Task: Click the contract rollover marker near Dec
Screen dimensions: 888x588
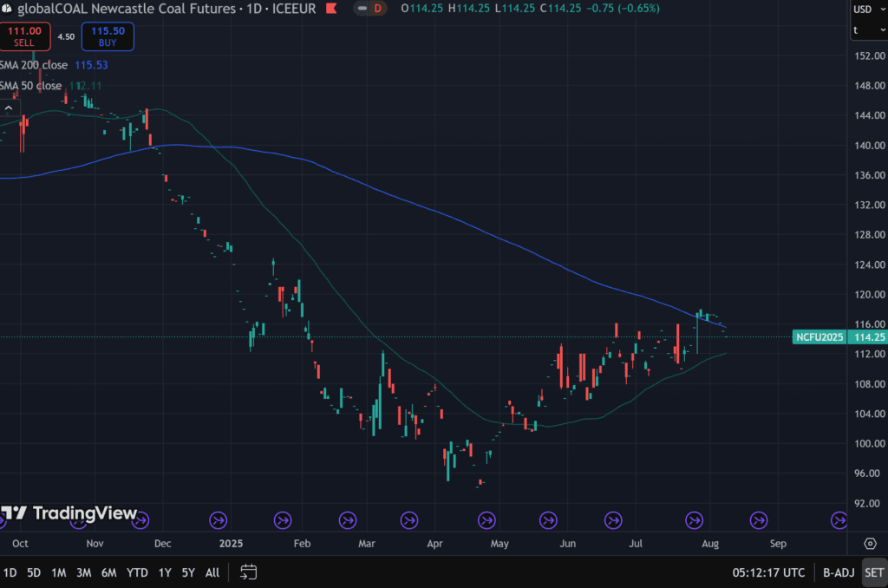Action: (x=141, y=520)
